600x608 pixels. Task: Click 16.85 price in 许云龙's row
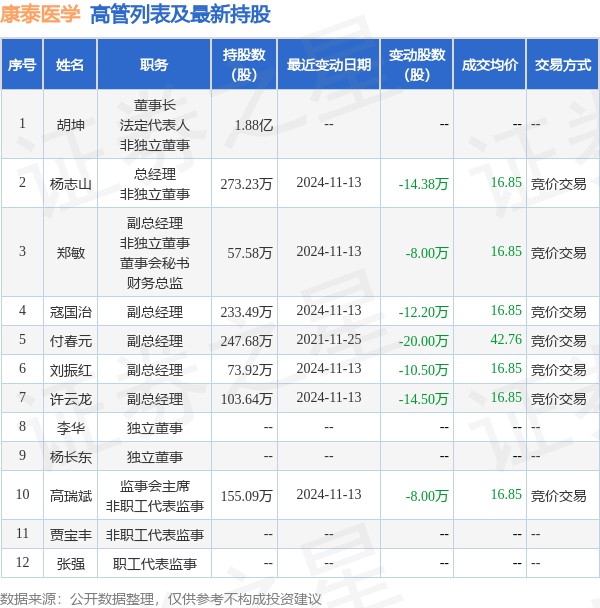click(x=506, y=397)
